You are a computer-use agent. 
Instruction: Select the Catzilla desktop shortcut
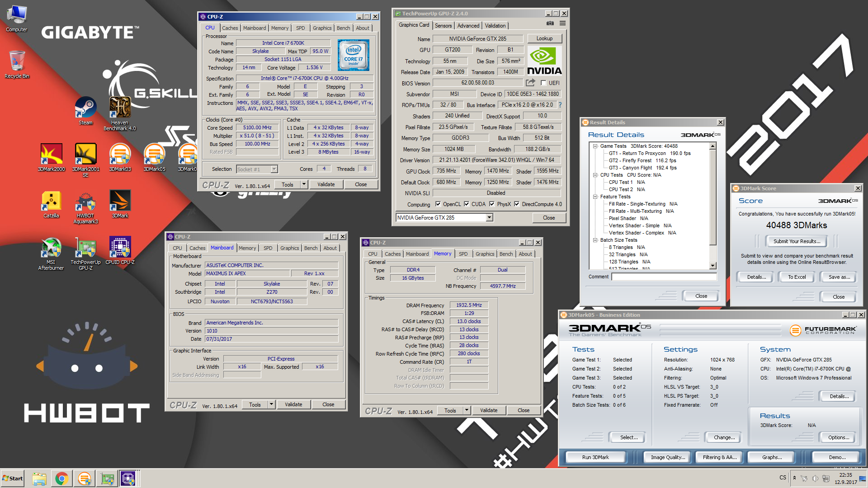[x=51, y=204]
